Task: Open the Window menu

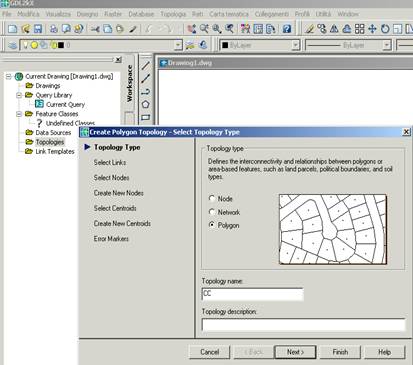Action: pyautogui.click(x=348, y=14)
